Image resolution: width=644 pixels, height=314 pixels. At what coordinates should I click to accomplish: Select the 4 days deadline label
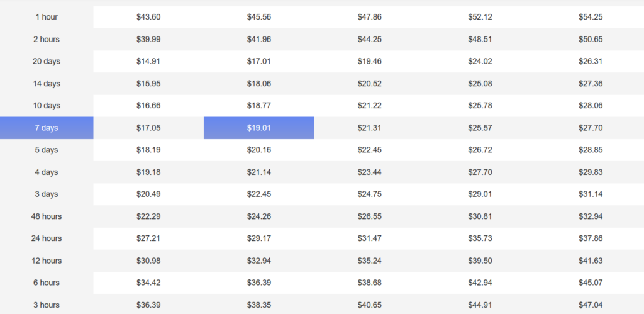tap(47, 172)
